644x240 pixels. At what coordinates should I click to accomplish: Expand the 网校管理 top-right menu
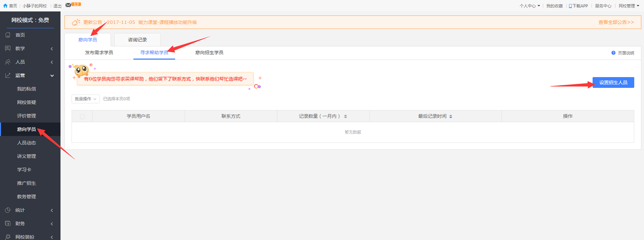click(629, 6)
